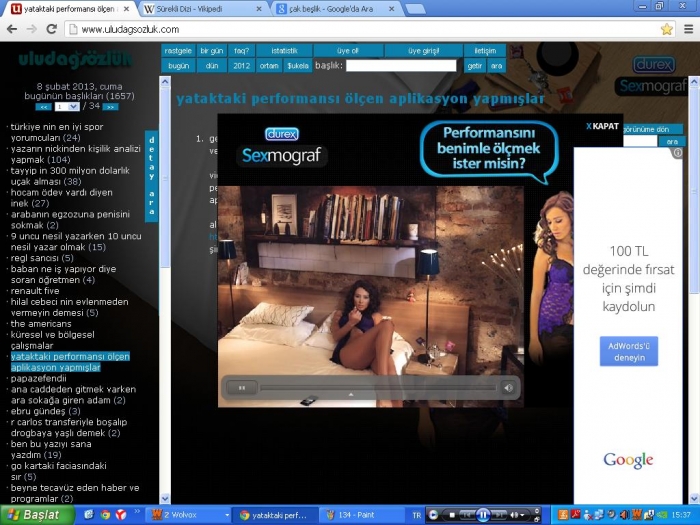Screen dimensions: 700x525
Task: Click the AdChoices info icon on Google ad
Action: 677,153
